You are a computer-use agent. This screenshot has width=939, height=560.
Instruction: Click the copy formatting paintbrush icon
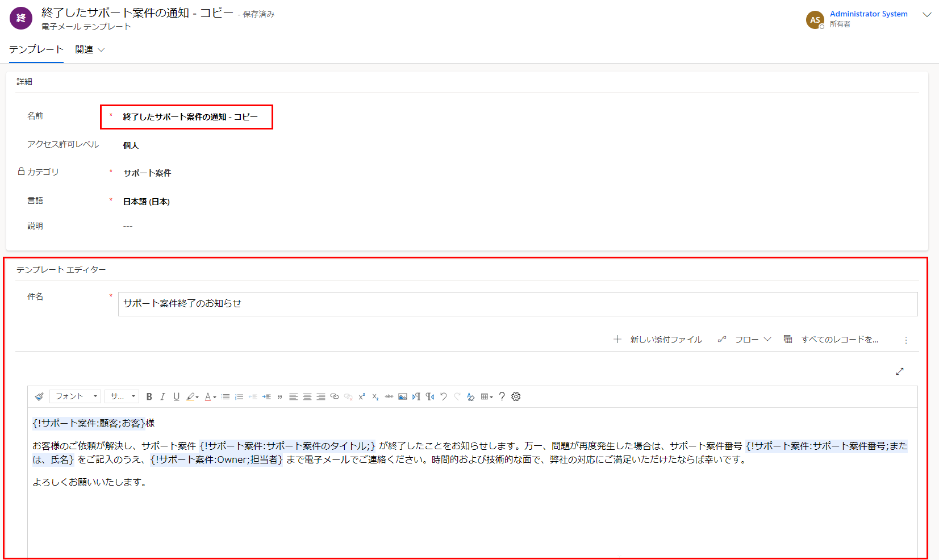click(x=39, y=396)
